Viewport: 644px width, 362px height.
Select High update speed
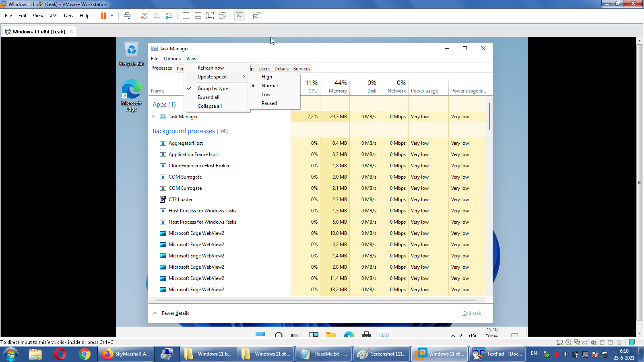(x=266, y=77)
